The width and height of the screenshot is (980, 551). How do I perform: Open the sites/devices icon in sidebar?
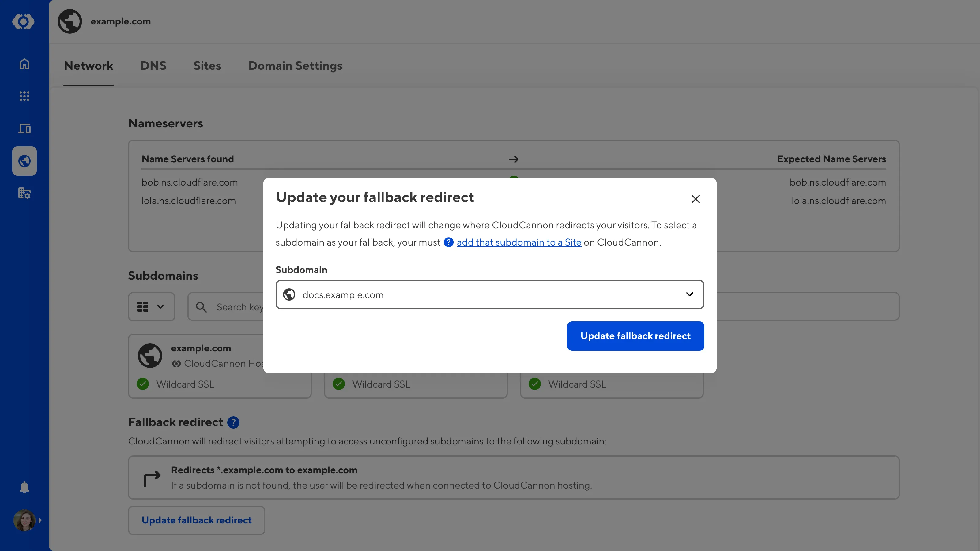tap(24, 129)
